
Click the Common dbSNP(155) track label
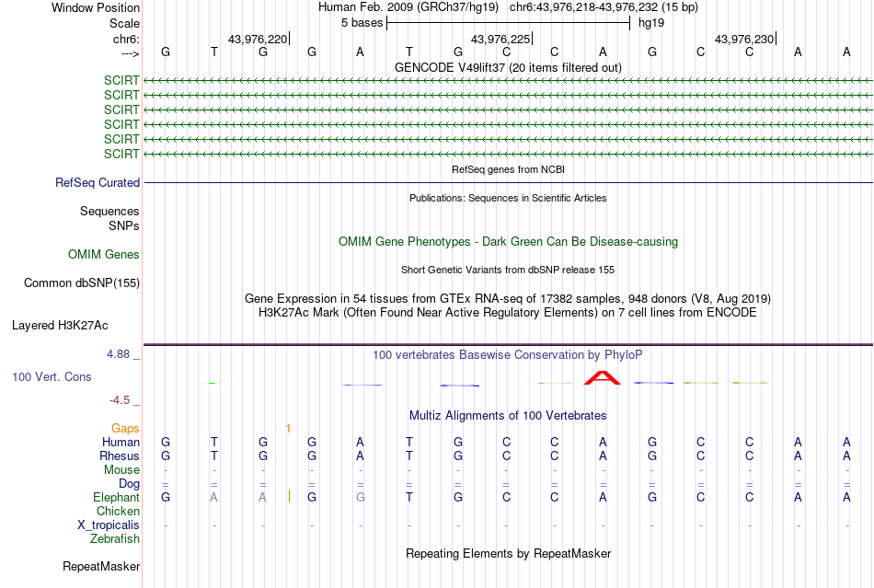pos(81,283)
